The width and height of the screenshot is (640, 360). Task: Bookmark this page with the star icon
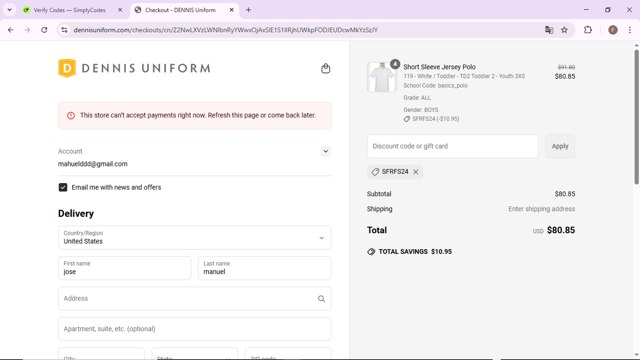click(564, 30)
